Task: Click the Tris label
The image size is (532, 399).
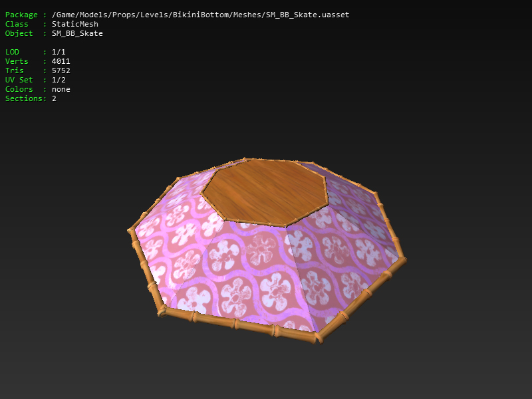Action: pyautogui.click(x=14, y=70)
